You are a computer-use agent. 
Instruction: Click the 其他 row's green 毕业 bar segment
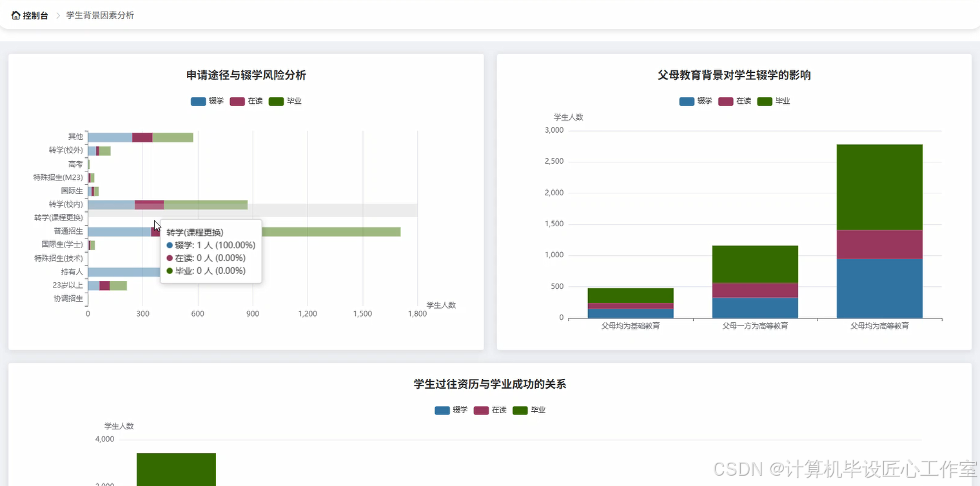[x=173, y=137]
